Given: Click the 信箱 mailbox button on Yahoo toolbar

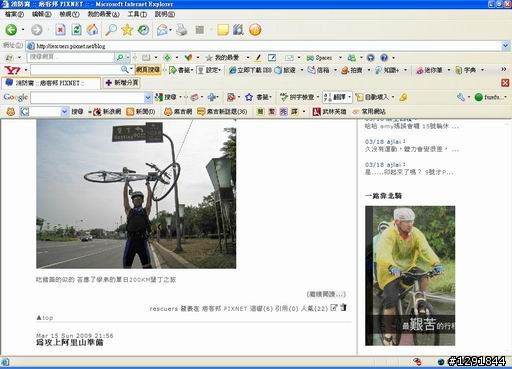Looking at the screenshot, I should 319,70.
